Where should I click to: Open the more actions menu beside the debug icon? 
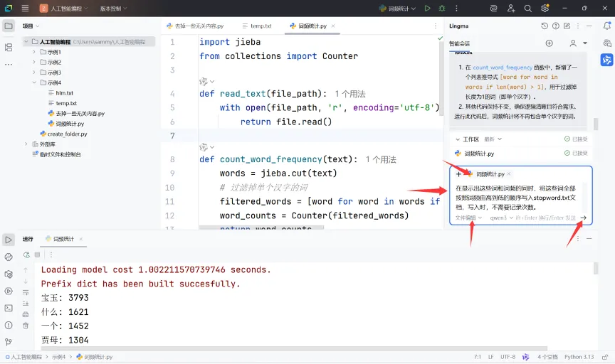[x=456, y=9]
